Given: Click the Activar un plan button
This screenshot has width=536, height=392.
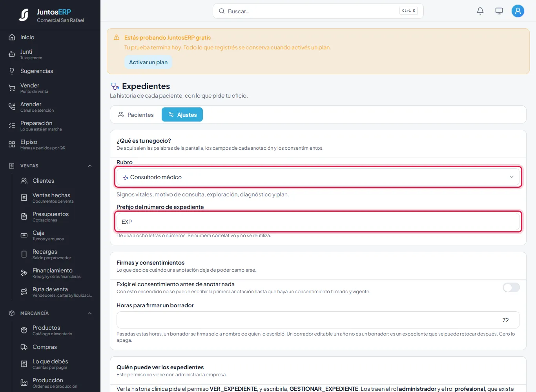Looking at the screenshot, I should click(148, 62).
